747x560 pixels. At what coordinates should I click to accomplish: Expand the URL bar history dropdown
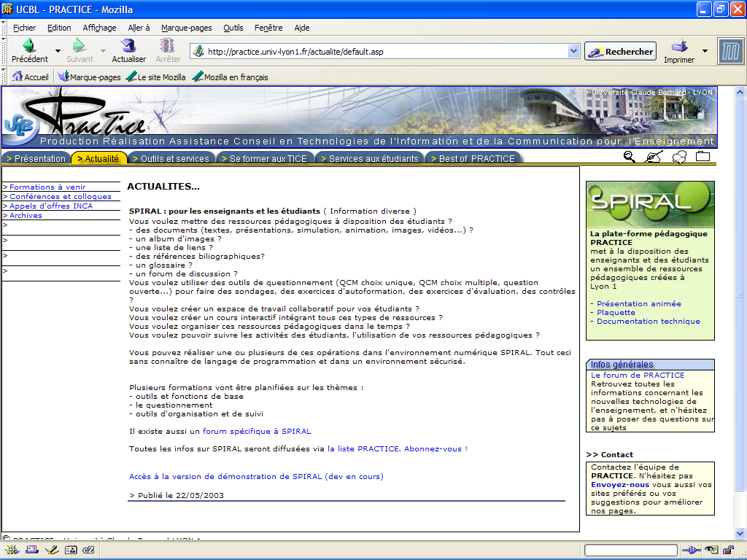tap(573, 51)
